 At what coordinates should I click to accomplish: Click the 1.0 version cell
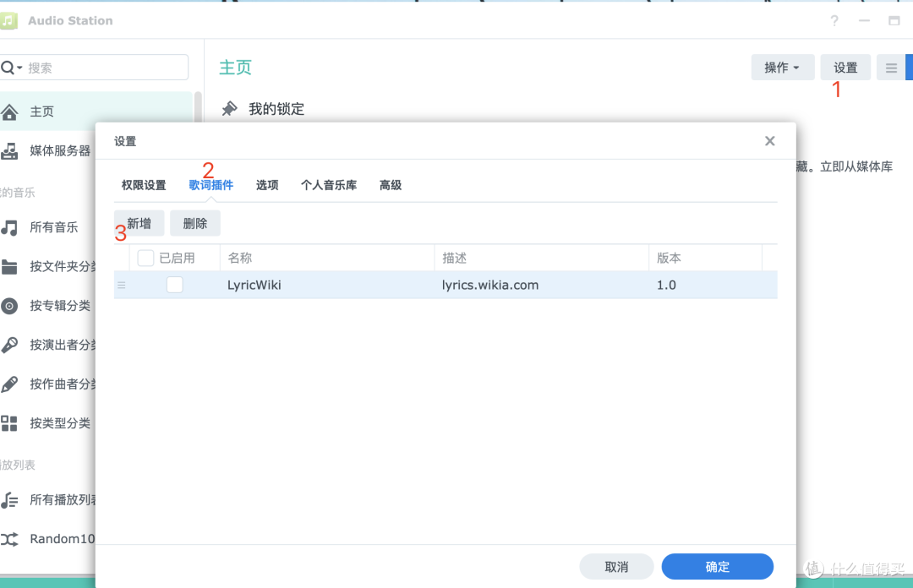pyautogui.click(x=667, y=285)
